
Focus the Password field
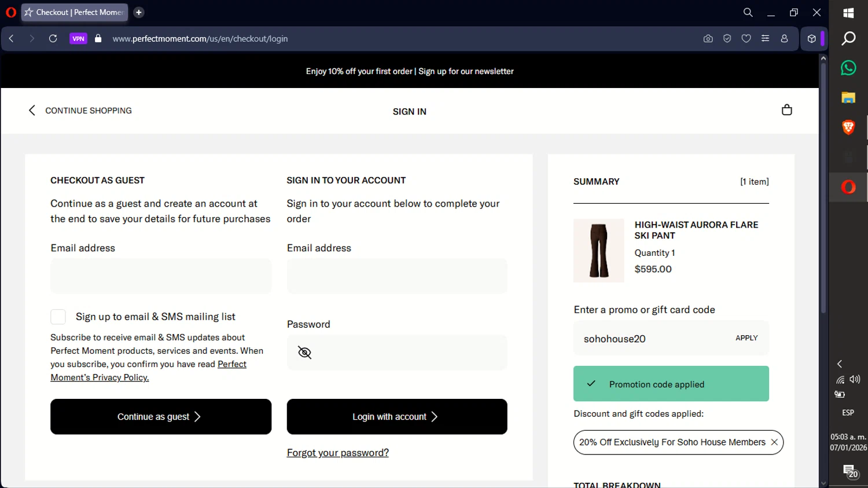[397, 353]
